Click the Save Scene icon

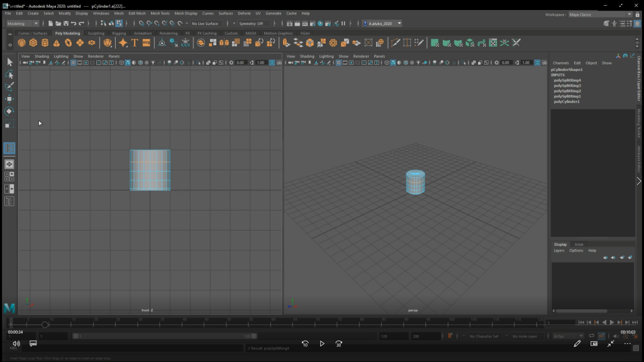pyautogui.click(x=65, y=23)
